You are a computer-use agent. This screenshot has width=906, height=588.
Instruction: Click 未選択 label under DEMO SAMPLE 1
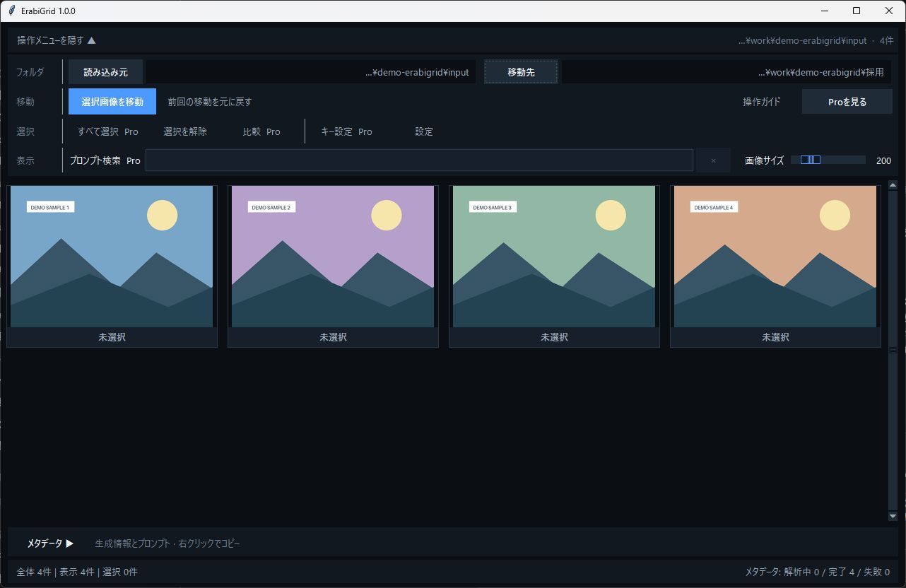[112, 337]
